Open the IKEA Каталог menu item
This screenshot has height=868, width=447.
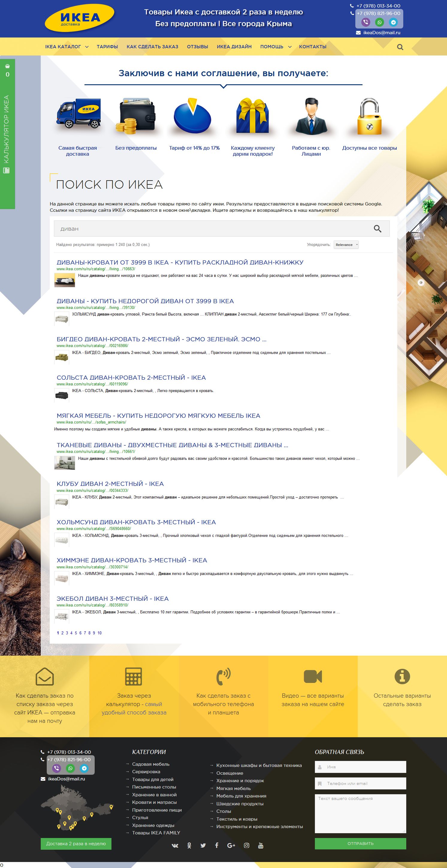[x=63, y=47]
